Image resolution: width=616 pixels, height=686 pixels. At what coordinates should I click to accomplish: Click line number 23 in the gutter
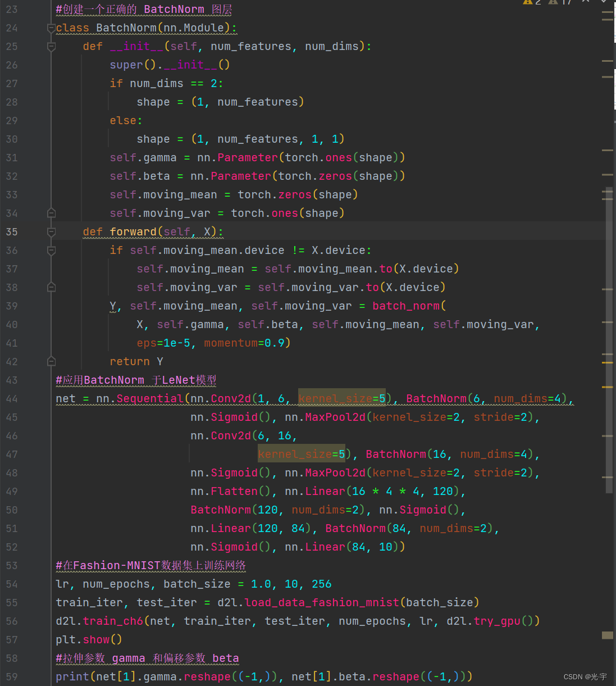click(12, 10)
